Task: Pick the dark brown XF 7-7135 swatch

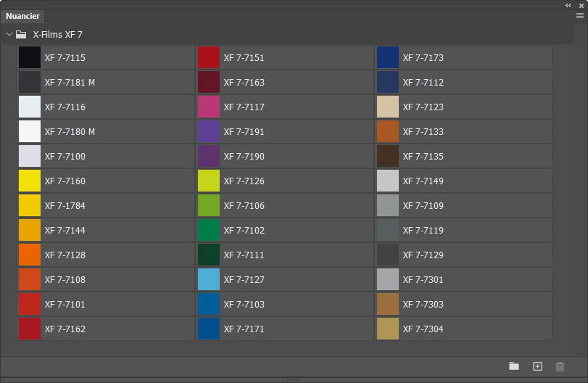Action: point(388,156)
